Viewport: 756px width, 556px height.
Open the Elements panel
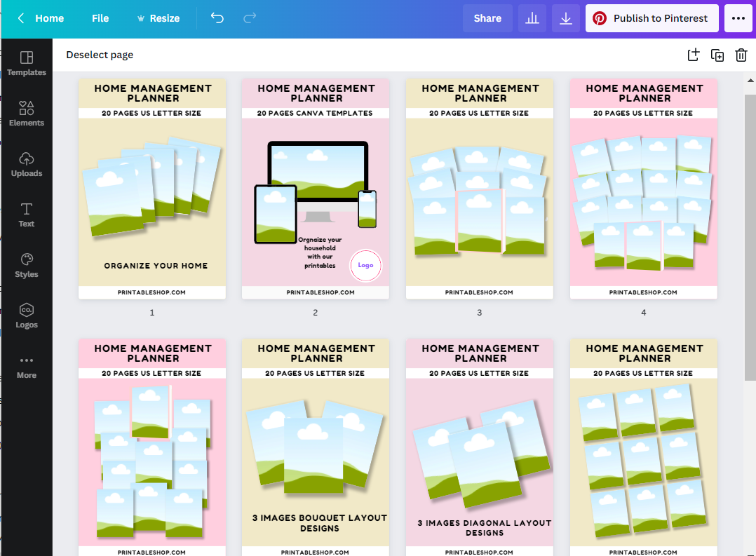point(27,114)
